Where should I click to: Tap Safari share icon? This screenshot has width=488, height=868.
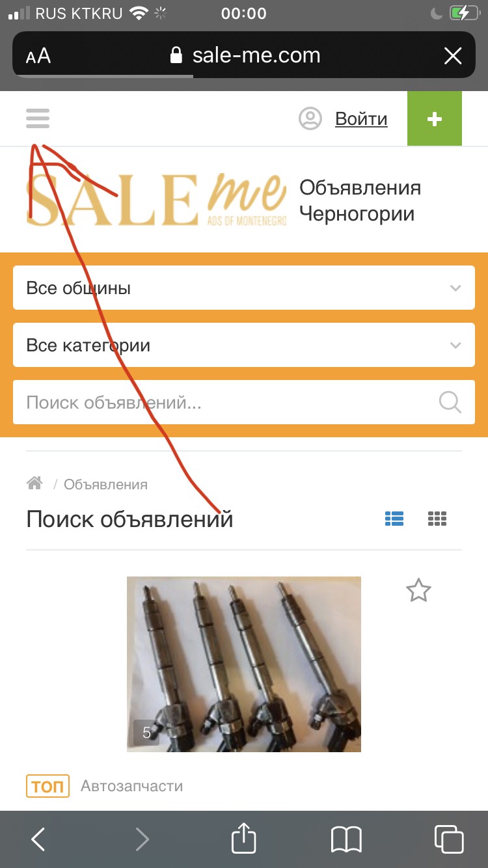(x=244, y=838)
